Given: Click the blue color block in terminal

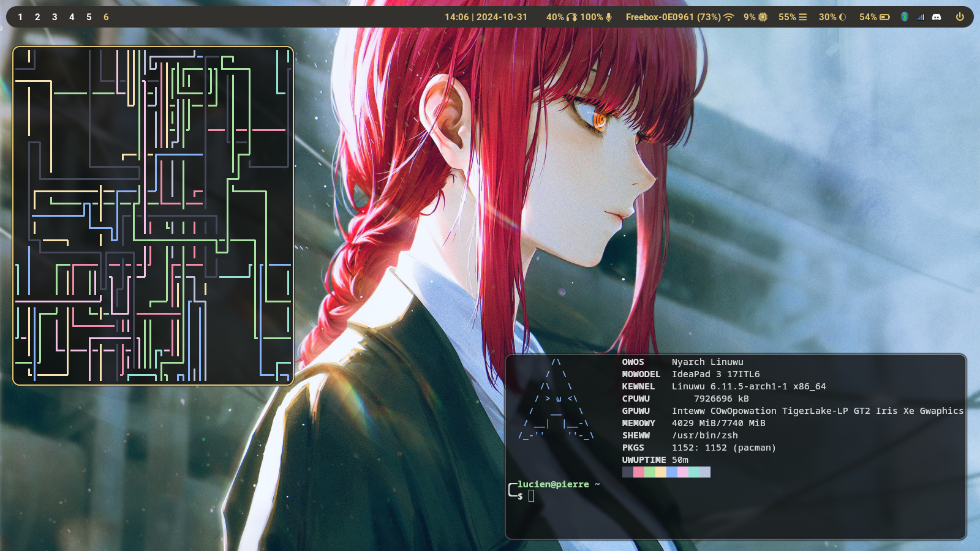Looking at the screenshot, I should point(672,472).
